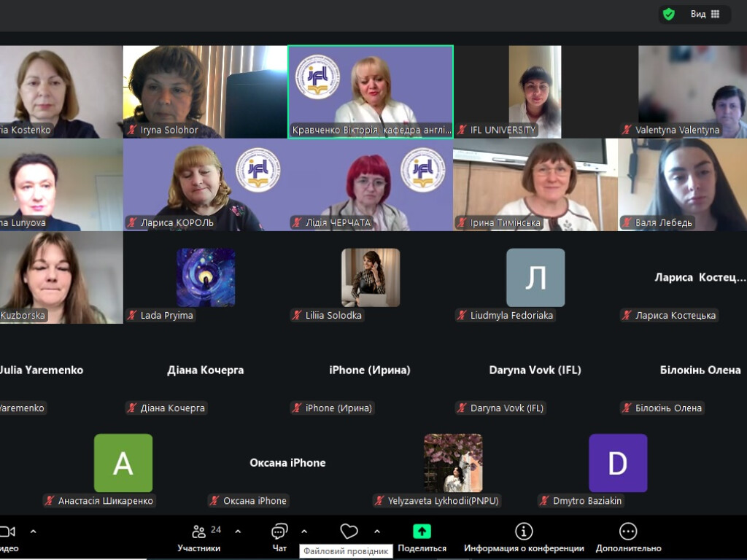Click muted mic icon beside Діана Кочерга
Screen dimensions: 747x560
[x=132, y=408]
